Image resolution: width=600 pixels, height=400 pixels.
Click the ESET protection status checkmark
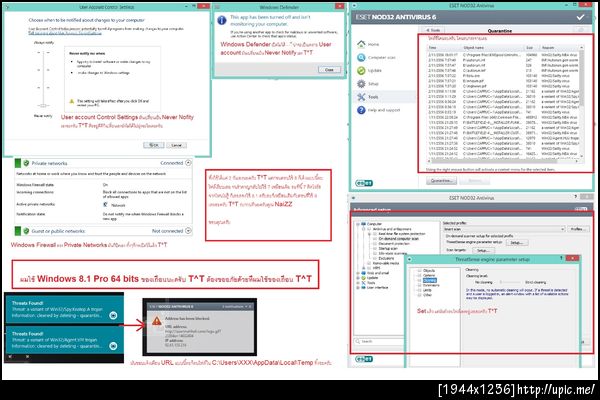(x=580, y=17)
